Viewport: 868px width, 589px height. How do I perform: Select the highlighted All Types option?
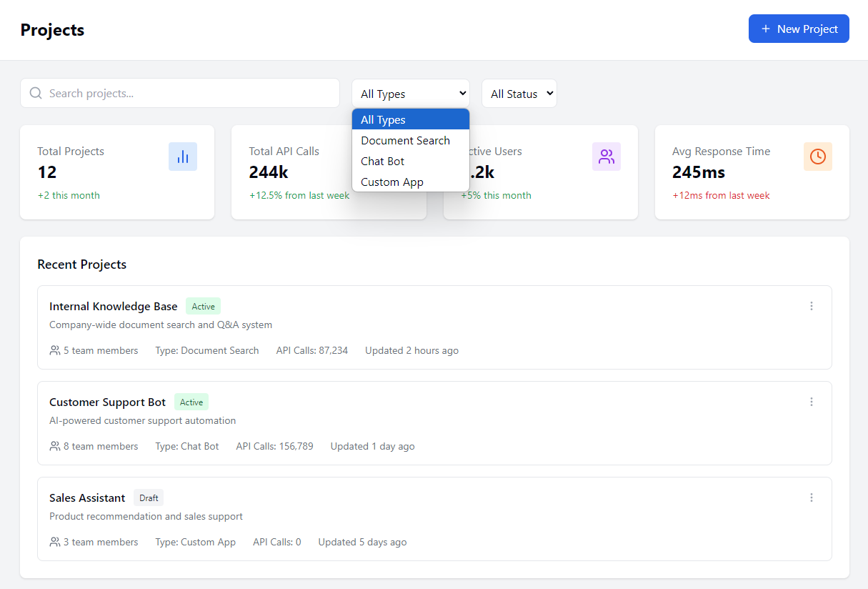tap(383, 120)
